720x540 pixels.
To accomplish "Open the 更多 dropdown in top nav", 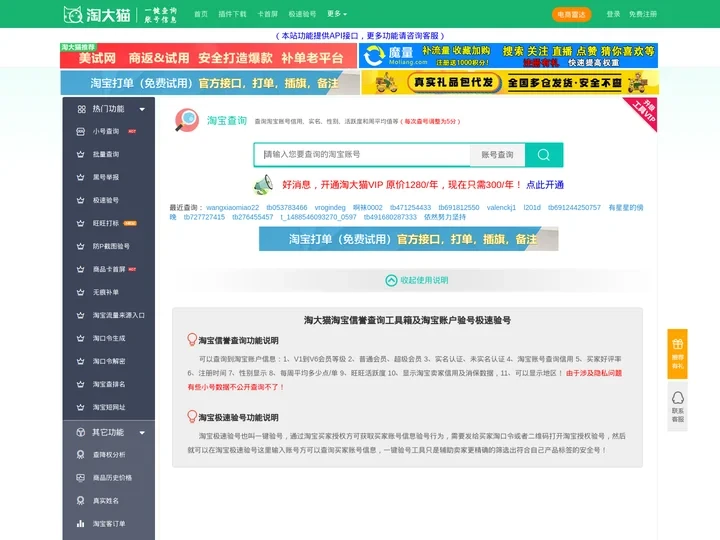I will pos(337,14).
